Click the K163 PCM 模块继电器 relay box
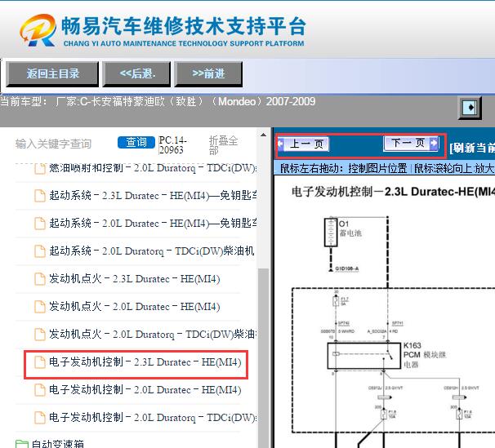 pos(363,356)
